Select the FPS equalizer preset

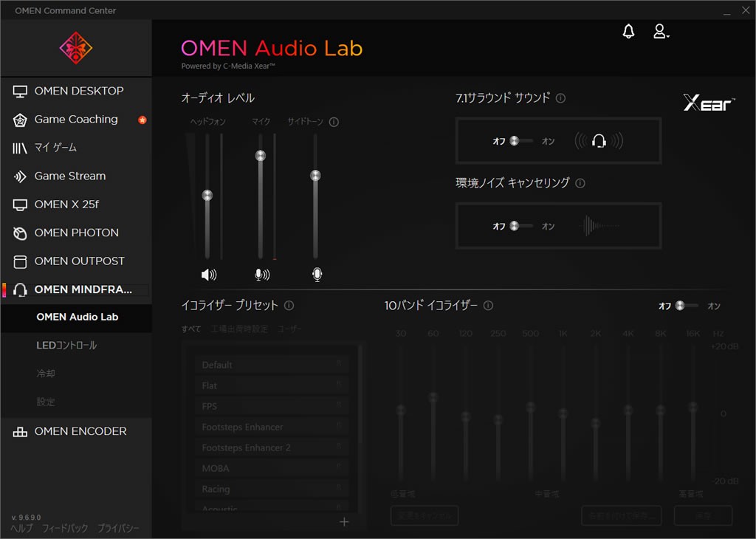(x=272, y=406)
